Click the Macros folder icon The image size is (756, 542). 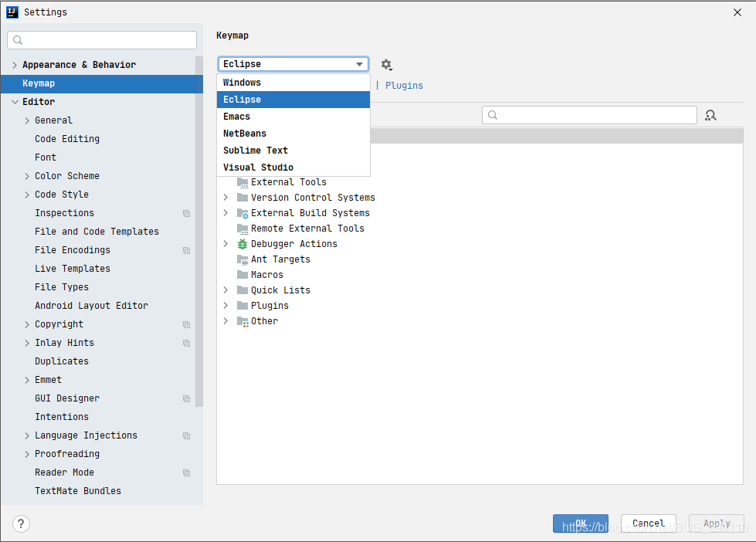(242, 274)
